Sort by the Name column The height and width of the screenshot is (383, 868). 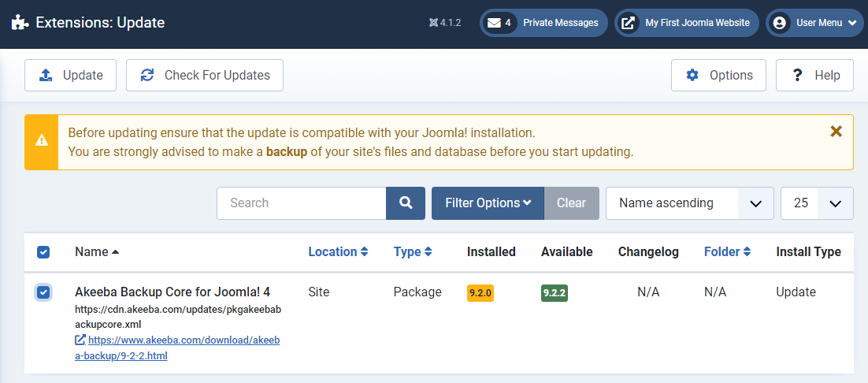click(97, 252)
